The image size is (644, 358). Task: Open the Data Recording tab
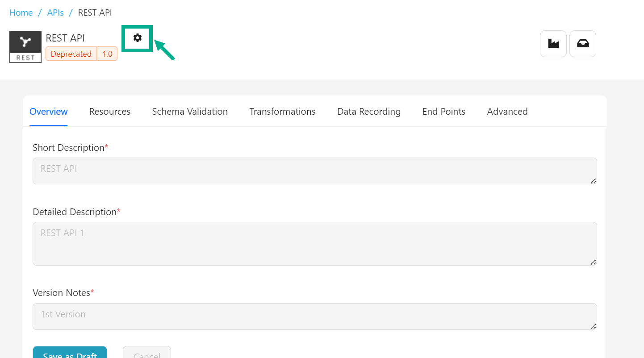click(x=369, y=112)
